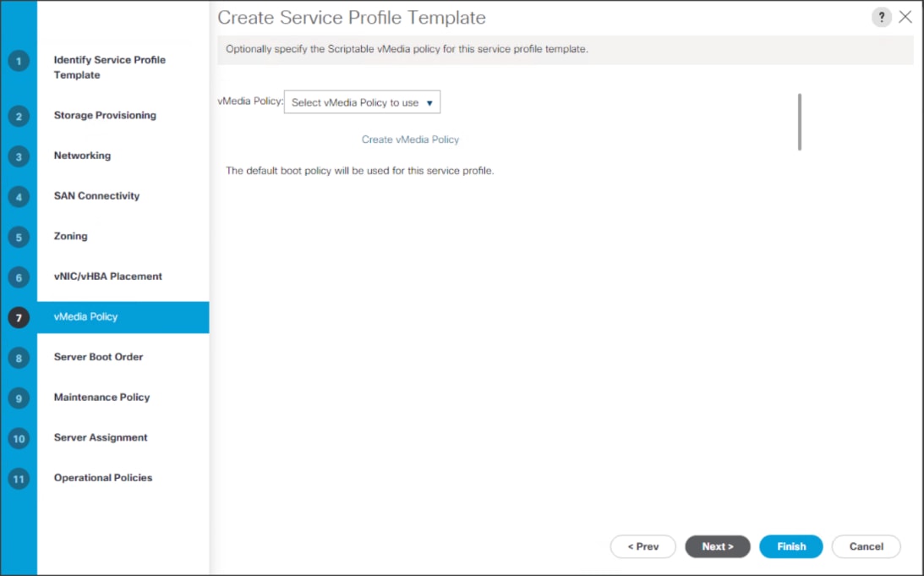Screen dimensions: 924x576
Task: Click the vMedia Policy selector arrow
Action: tap(429, 101)
